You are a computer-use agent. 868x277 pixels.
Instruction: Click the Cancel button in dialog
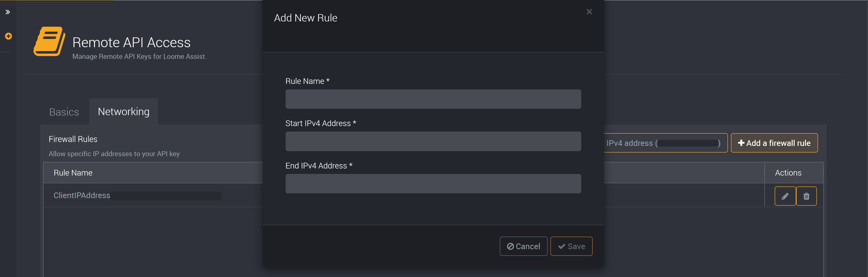click(x=523, y=246)
